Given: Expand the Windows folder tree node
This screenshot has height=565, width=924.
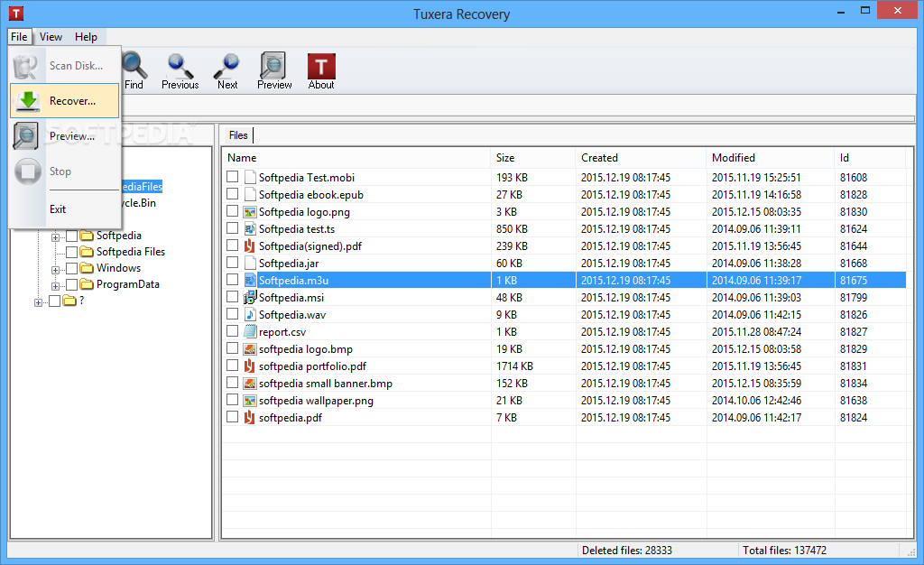Looking at the screenshot, I should pos(55,270).
